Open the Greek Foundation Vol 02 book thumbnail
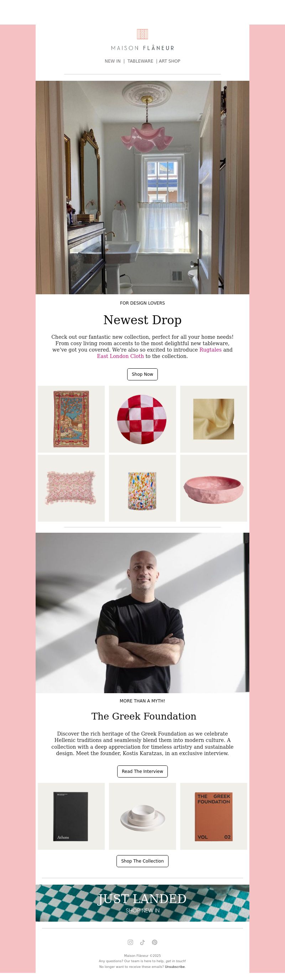 [214, 816]
